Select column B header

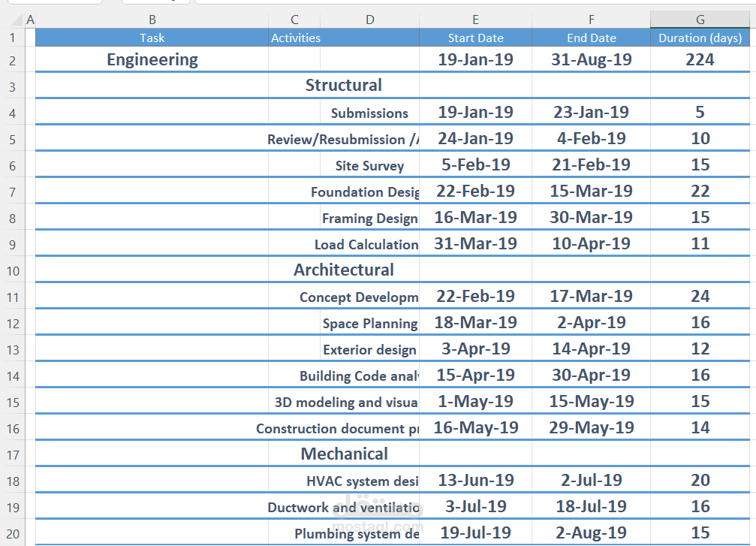[152, 20]
